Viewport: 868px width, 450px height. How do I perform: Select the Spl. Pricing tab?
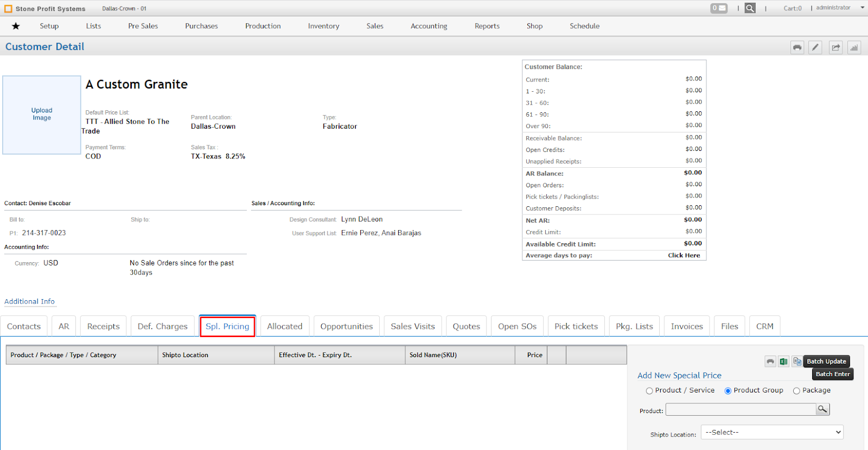coord(227,326)
